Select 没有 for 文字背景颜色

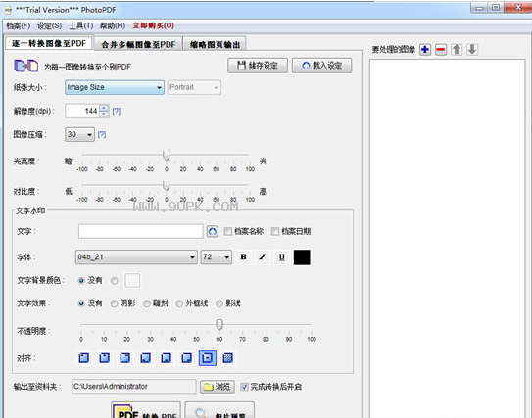pyautogui.click(x=81, y=281)
